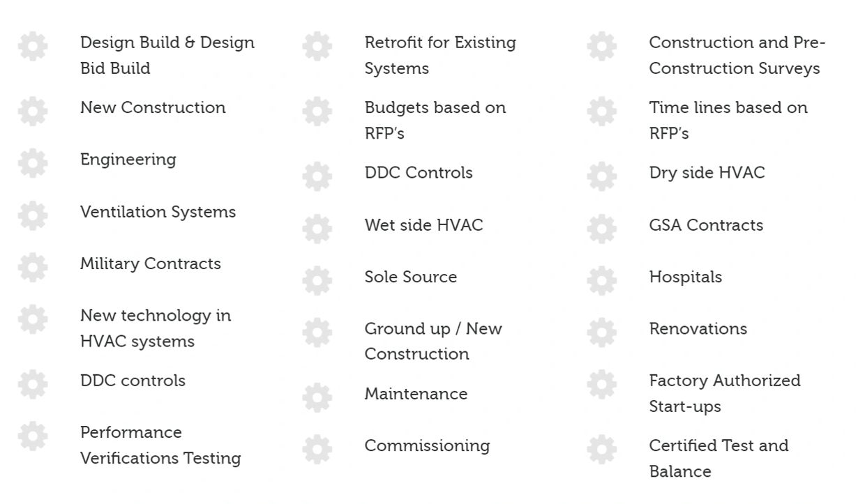Select the Ground up / New Construction text
Image resolution: width=865 pixels, height=504 pixels.
433,341
